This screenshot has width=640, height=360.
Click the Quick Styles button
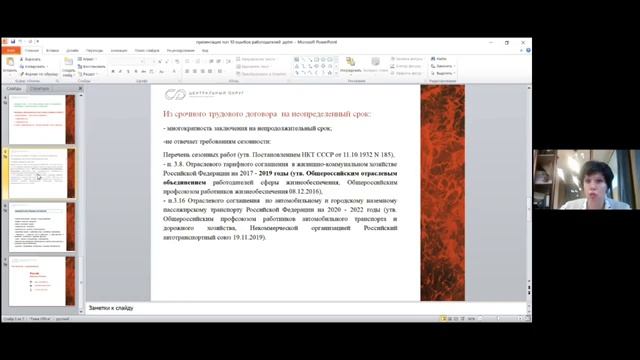pyautogui.click(x=376, y=65)
